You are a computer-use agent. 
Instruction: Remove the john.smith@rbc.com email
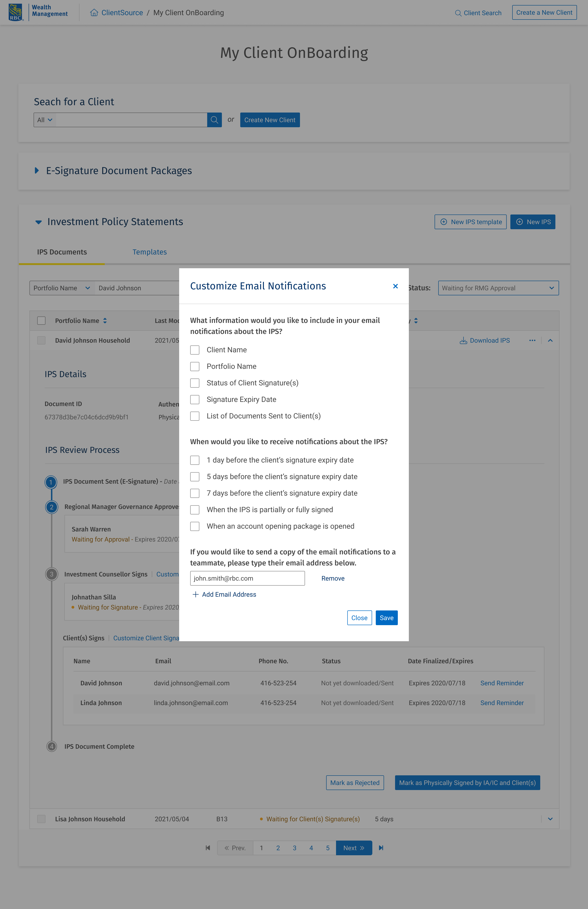pos(333,578)
